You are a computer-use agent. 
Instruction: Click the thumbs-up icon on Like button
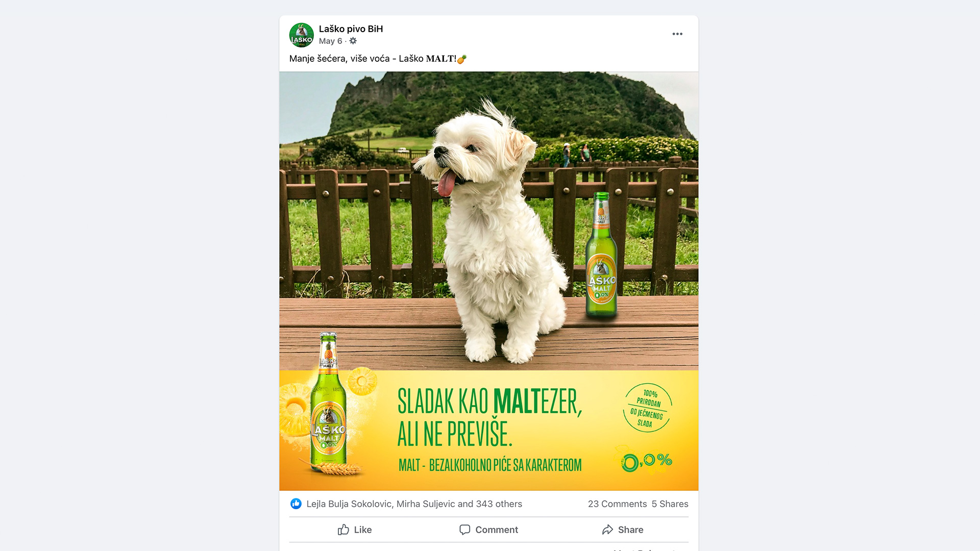344,530
